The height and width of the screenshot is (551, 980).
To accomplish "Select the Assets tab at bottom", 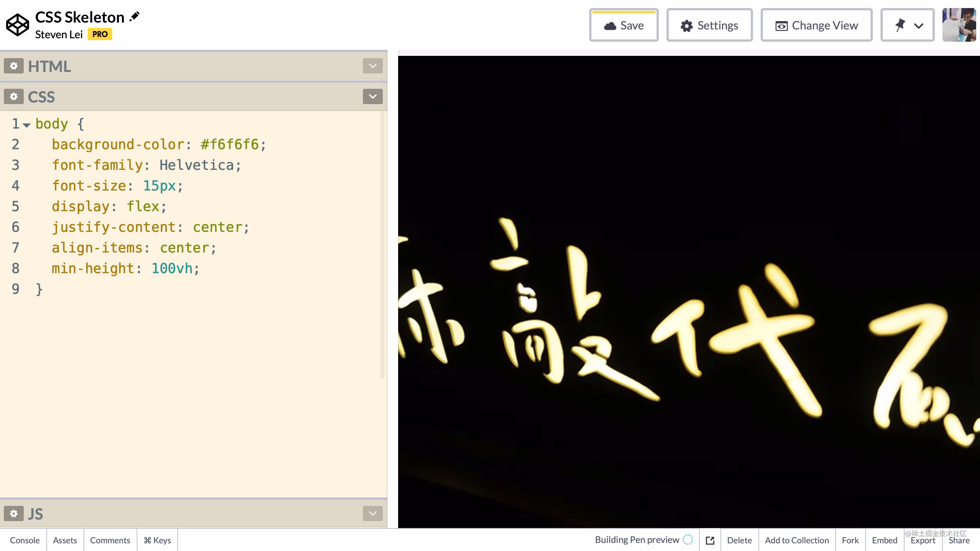I will tap(65, 540).
